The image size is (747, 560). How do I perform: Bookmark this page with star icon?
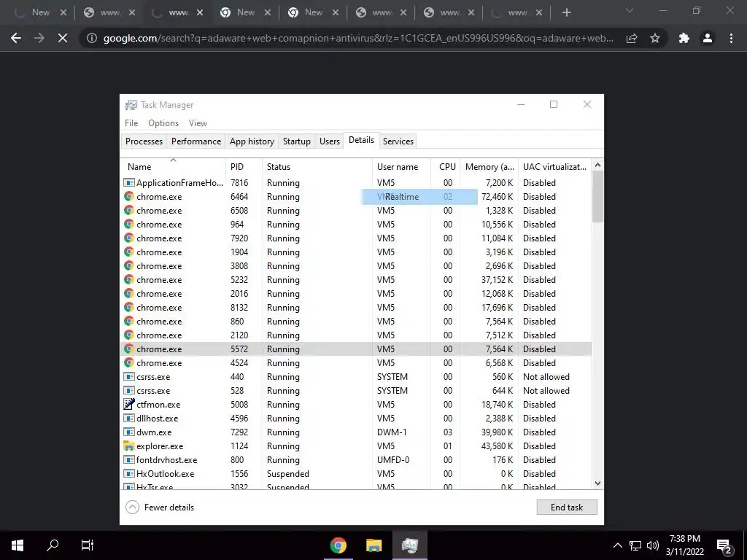click(x=655, y=38)
